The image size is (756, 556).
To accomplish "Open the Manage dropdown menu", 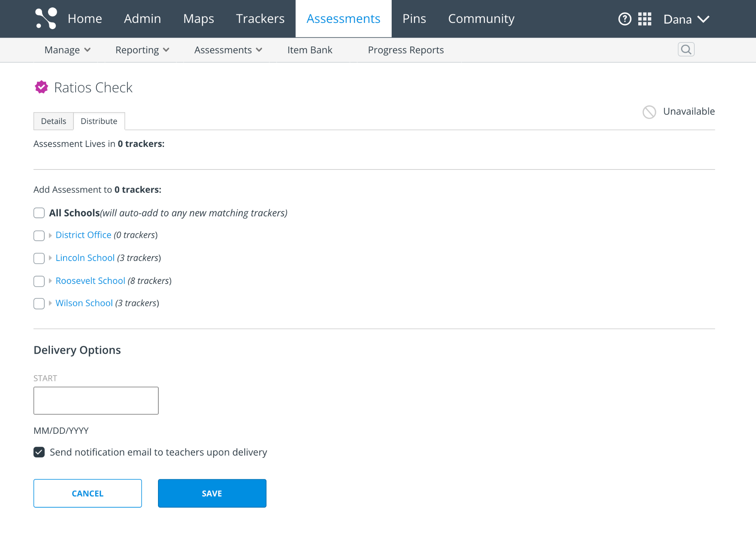I will coord(67,50).
